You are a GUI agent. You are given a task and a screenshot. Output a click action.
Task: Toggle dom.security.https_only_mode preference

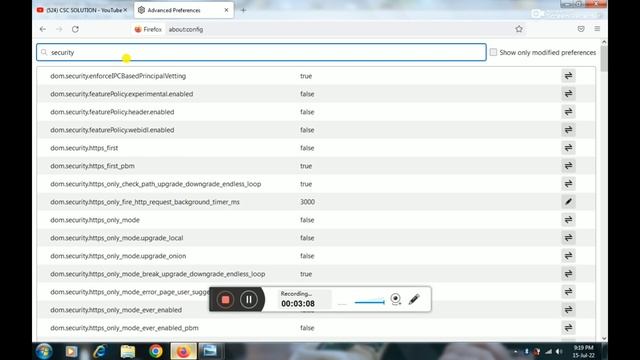click(x=568, y=220)
